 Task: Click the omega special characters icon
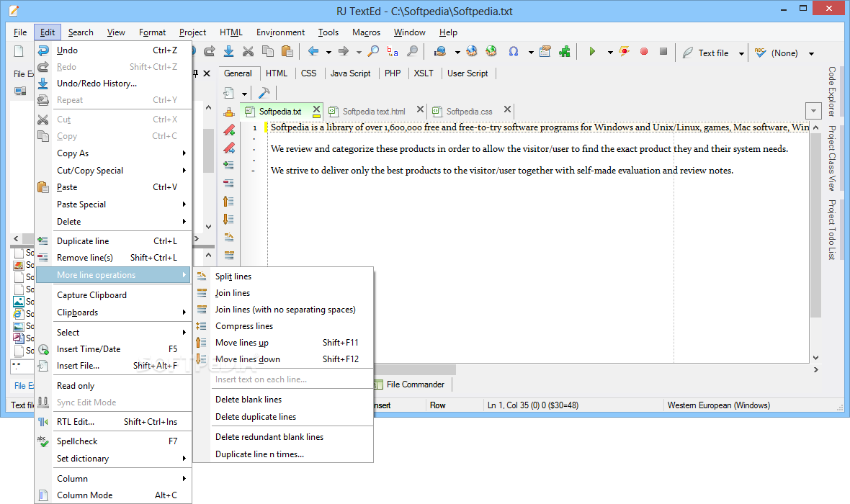coord(514,52)
